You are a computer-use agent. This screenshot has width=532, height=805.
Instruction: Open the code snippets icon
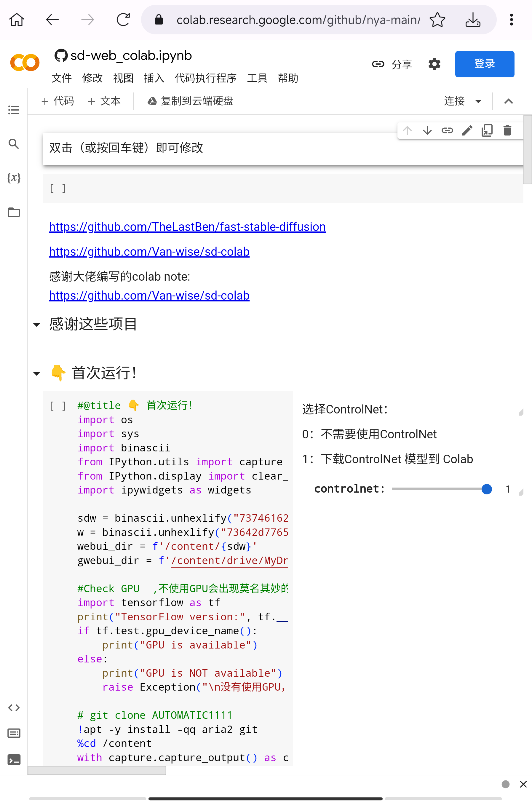pyautogui.click(x=14, y=707)
